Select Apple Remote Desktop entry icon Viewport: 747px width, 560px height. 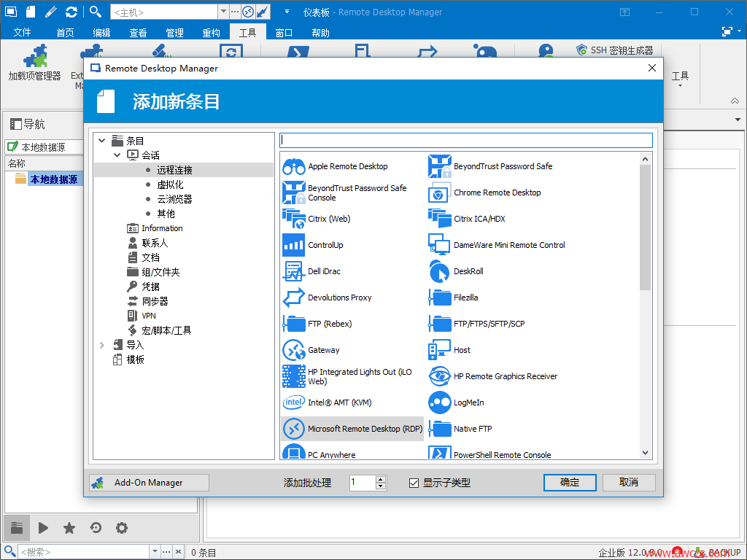point(293,166)
